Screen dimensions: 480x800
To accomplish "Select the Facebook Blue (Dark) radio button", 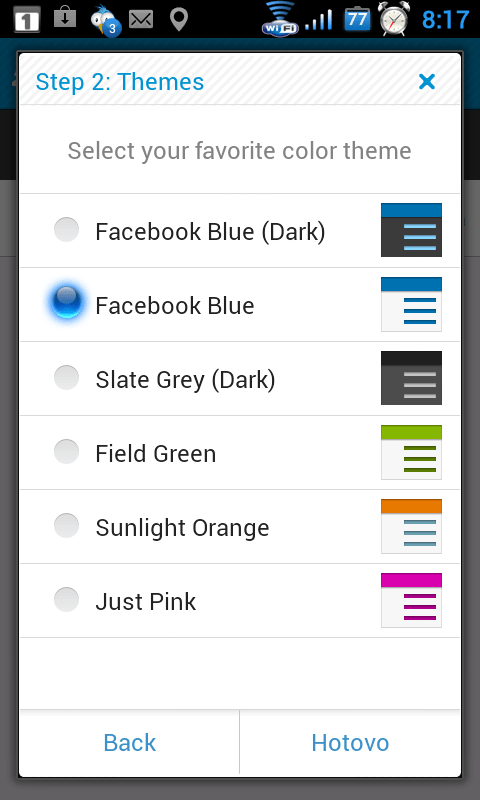I will [x=67, y=230].
